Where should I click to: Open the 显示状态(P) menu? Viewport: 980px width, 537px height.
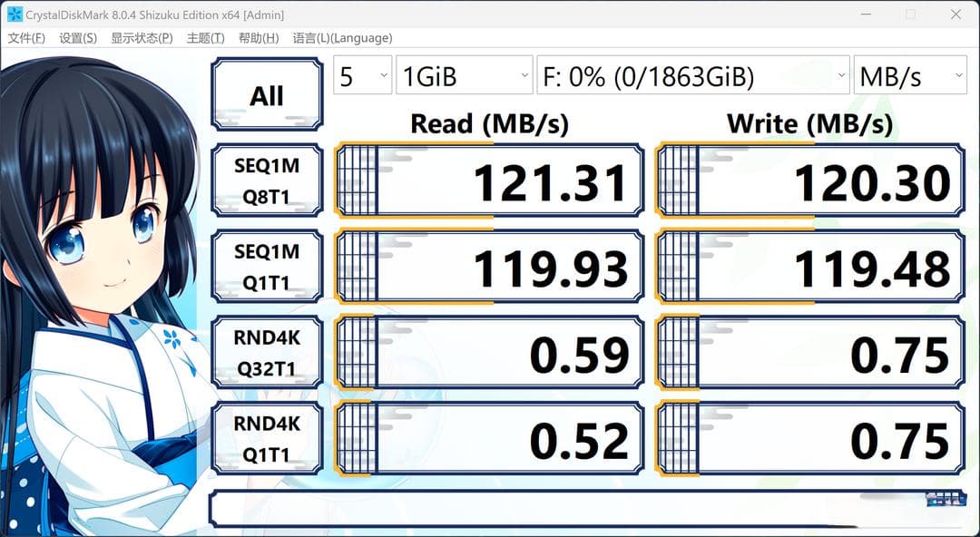[142, 38]
